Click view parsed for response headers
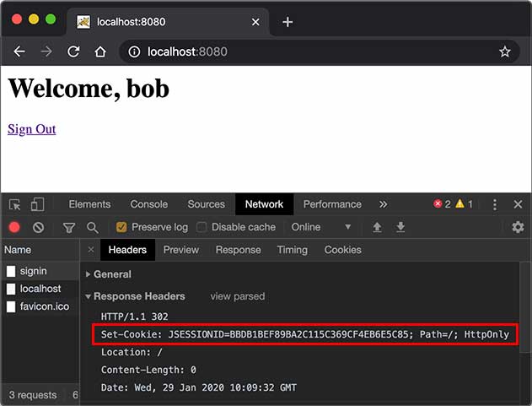The width and height of the screenshot is (532, 406). (237, 296)
